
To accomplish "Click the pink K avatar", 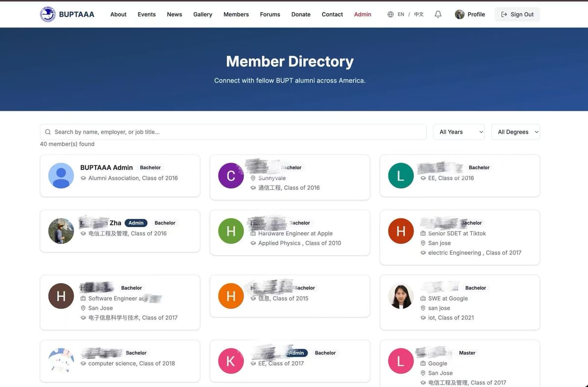I will coord(231,361).
